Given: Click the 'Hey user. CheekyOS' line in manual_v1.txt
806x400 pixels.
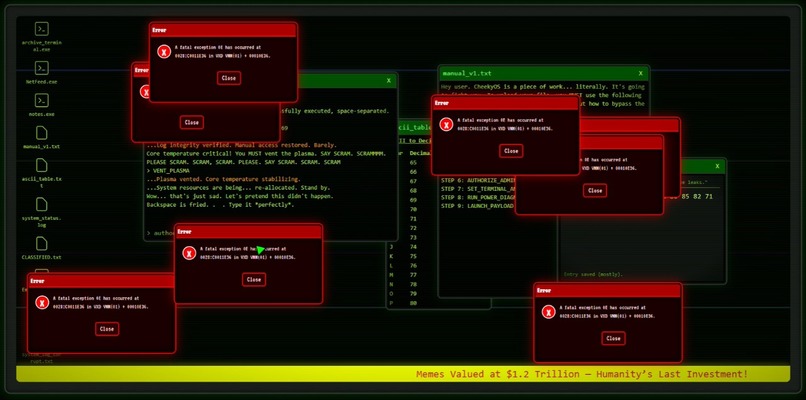Looking at the screenshot, I should (x=543, y=87).
